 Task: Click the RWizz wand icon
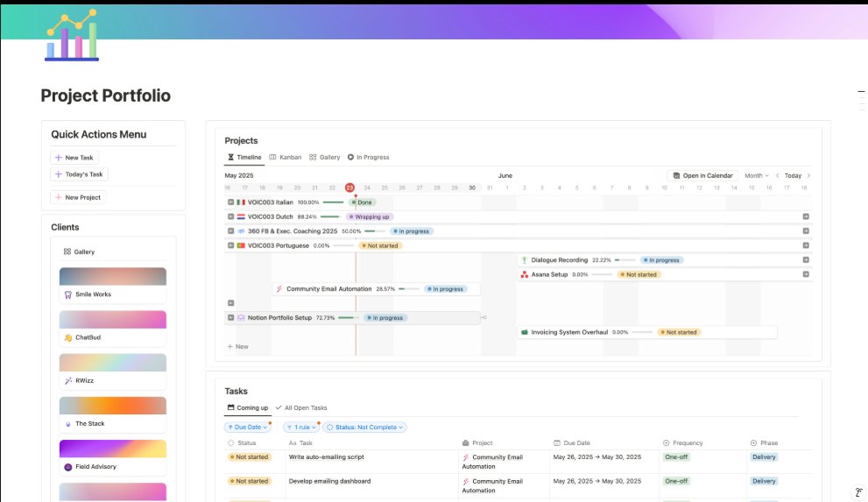(x=68, y=381)
